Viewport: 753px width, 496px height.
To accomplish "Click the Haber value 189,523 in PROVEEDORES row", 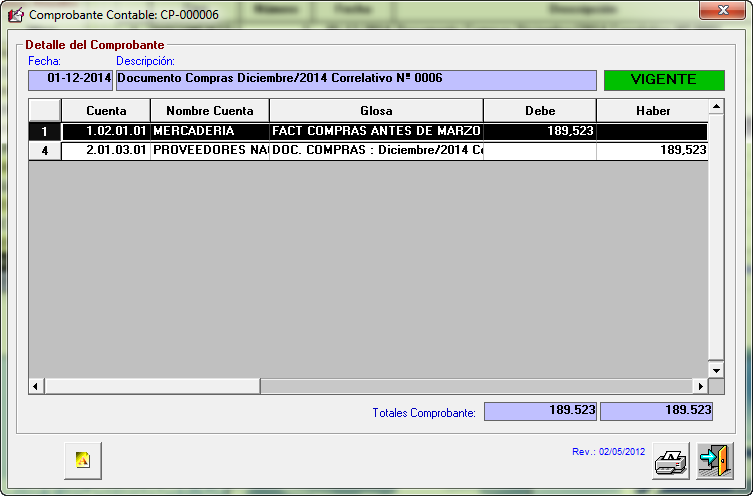I will point(652,151).
